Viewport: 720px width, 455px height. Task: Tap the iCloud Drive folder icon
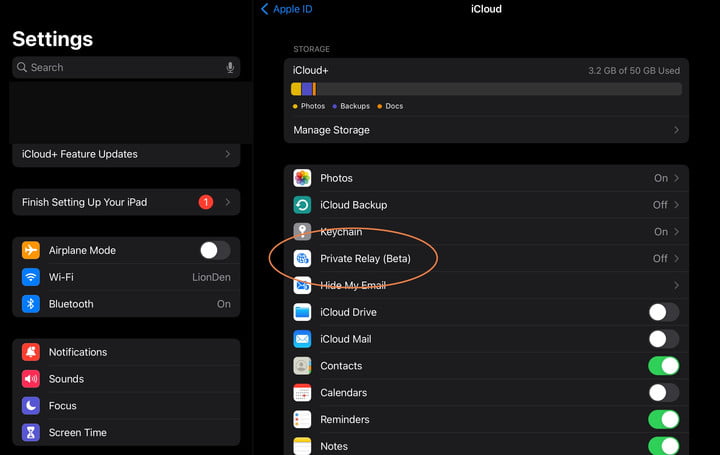click(x=302, y=312)
